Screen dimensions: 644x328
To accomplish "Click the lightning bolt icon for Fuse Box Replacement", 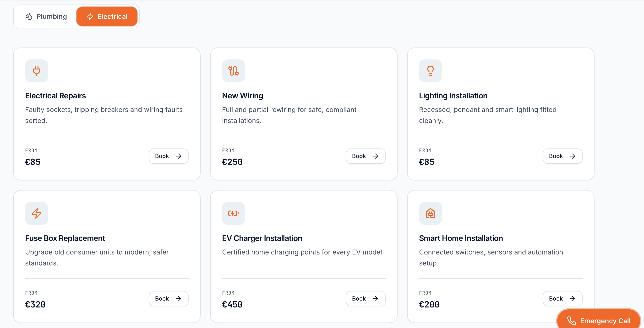I will [x=37, y=213].
